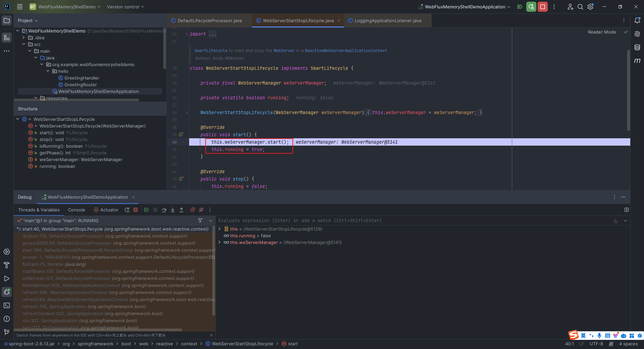Close the WebFluxMemoryShellDemoApplication debug tab
This screenshot has width=644, height=349.
133,197
